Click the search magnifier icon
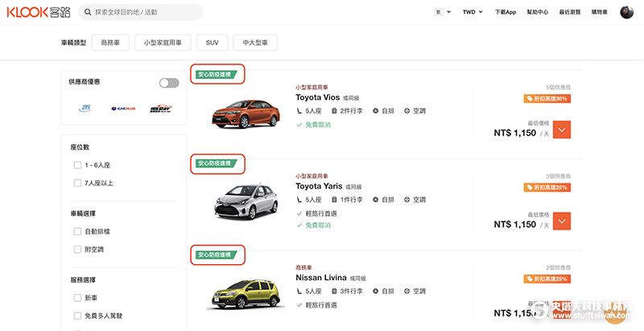This screenshot has height=331, width=644. [88, 12]
